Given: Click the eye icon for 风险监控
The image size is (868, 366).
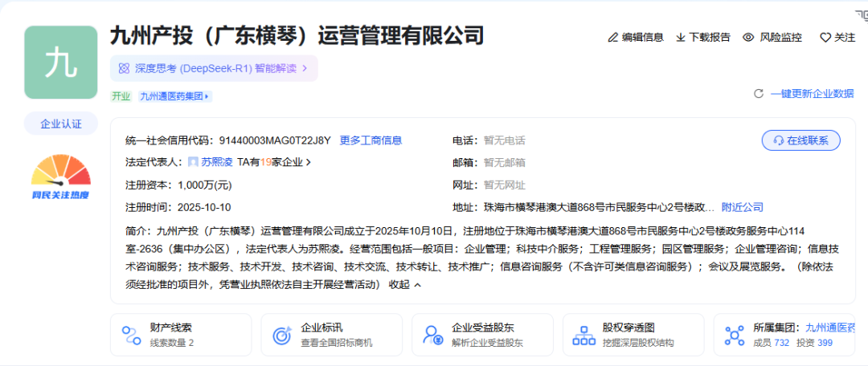Looking at the screenshot, I should [748, 38].
